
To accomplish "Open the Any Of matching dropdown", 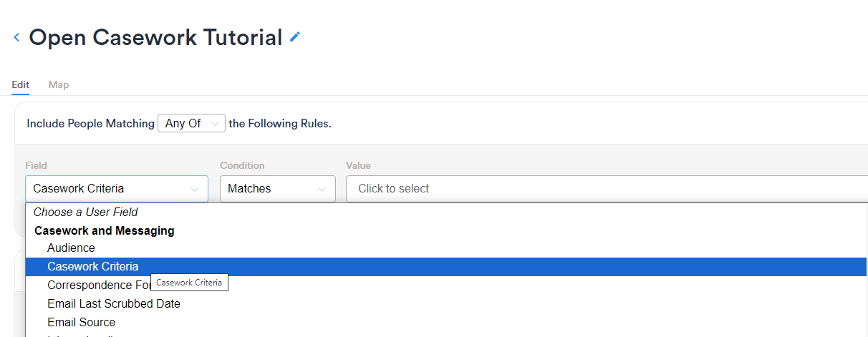I will coord(191,123).
